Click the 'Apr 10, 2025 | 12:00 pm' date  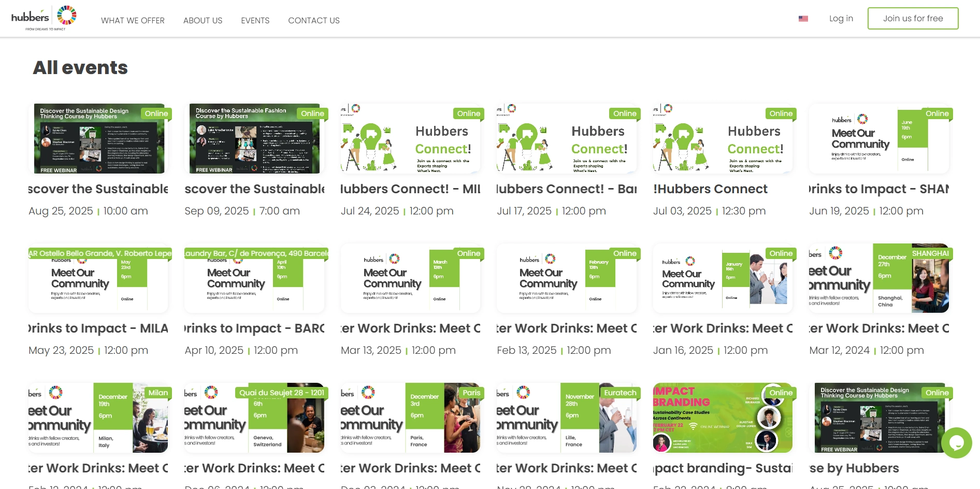pyautogui.click(x=241, y=350)
